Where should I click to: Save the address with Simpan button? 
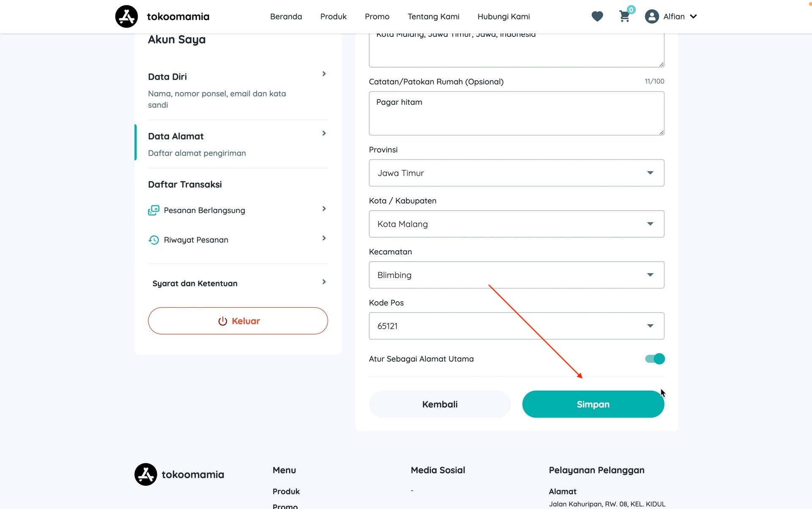coord(593,404)
